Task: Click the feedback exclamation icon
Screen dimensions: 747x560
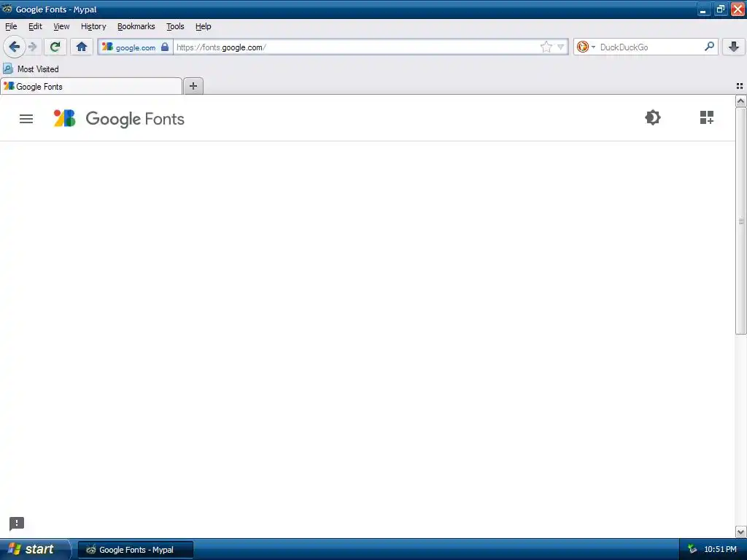Action: pos(17,524)
